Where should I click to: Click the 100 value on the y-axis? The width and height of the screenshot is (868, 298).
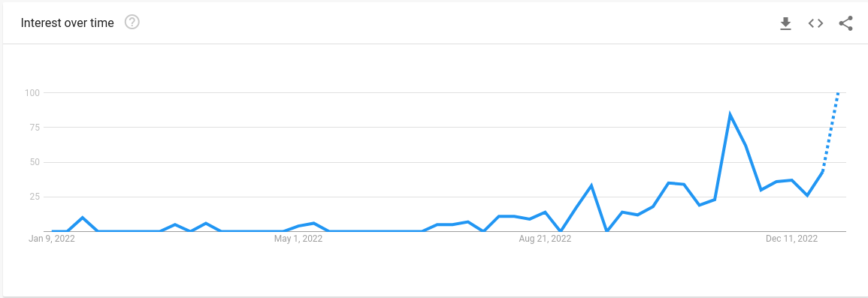(32, 92)
